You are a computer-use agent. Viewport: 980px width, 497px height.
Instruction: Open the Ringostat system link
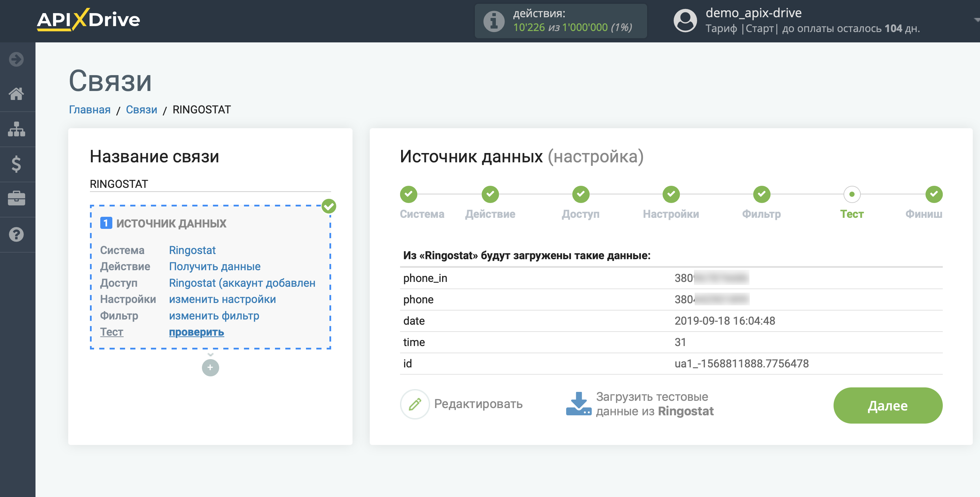(x=192, y=250)
